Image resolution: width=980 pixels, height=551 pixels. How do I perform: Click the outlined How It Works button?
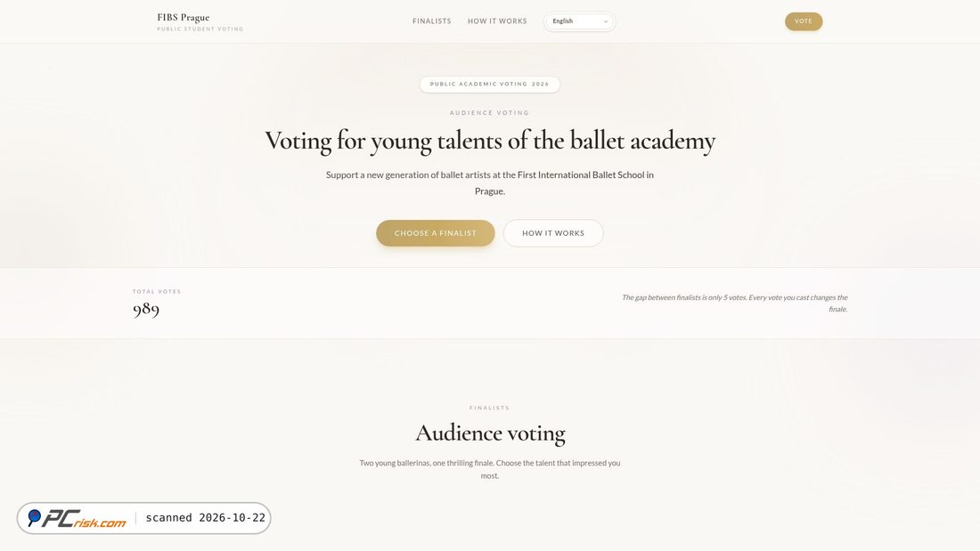tap(553, 233)
